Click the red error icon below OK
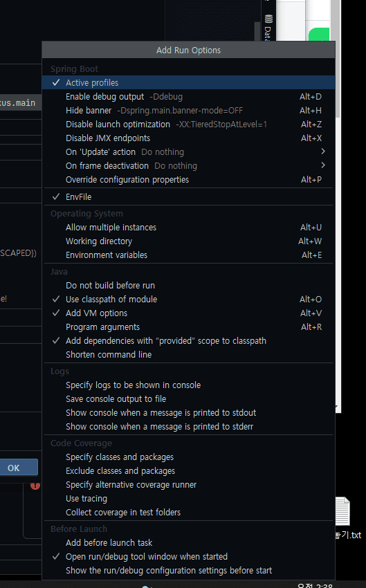 (35, 485)
